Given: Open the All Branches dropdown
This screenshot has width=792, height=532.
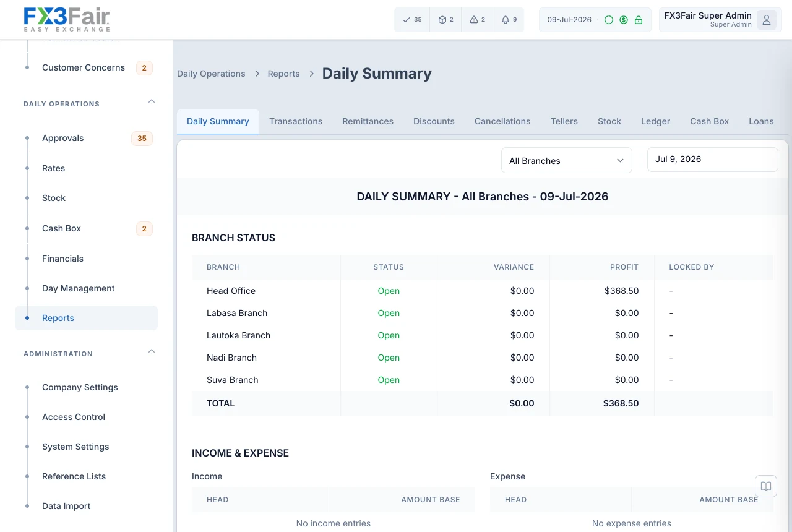Looking at the screenshot, I should point(567,160).
